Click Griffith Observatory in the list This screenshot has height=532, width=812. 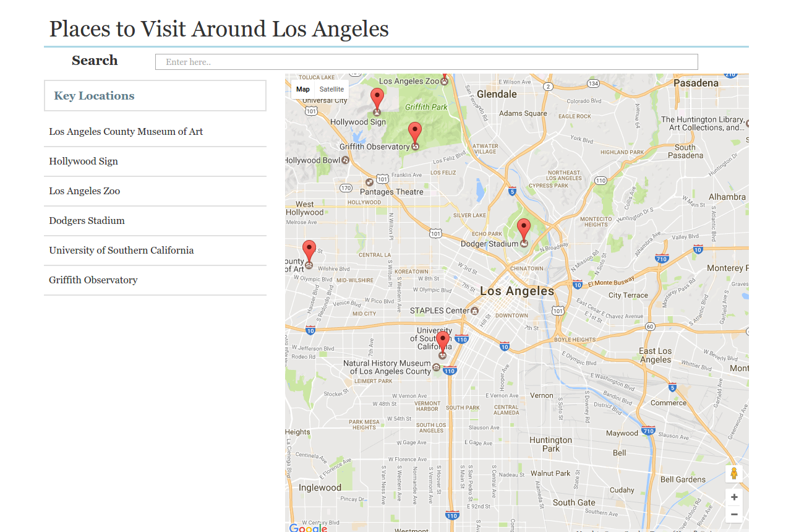point(93,280)
